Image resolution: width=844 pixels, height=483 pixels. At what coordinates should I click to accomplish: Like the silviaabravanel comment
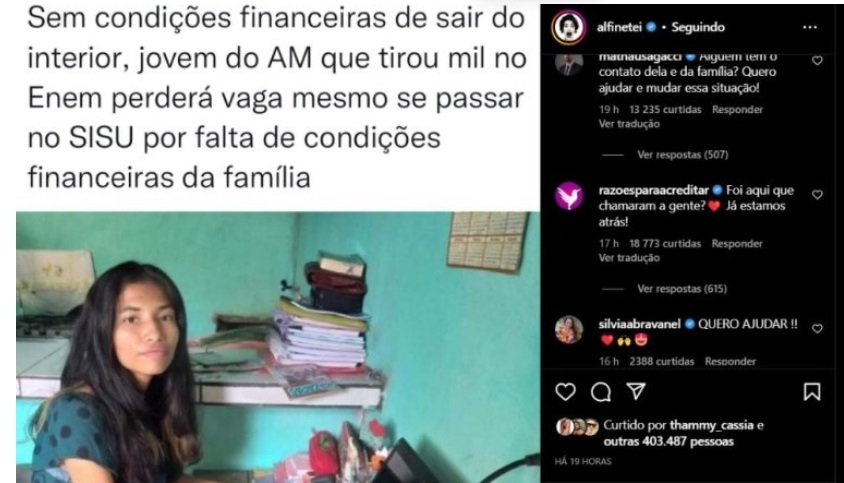[x=817, y=328]
